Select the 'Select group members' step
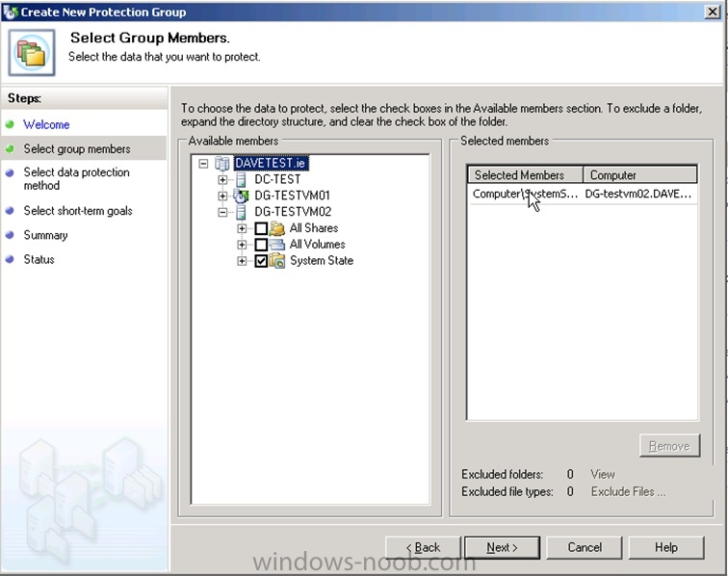 click(x=77, y=148)
